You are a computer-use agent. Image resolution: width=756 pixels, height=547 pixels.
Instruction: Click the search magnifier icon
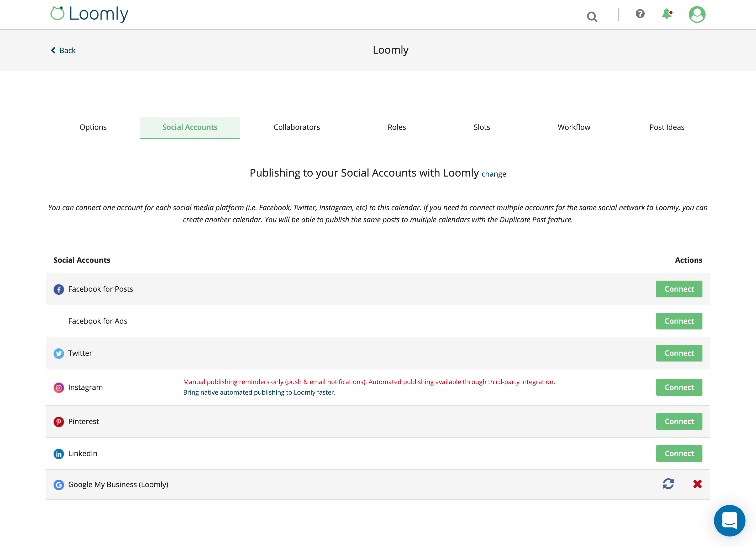click(x=592, y=16)
